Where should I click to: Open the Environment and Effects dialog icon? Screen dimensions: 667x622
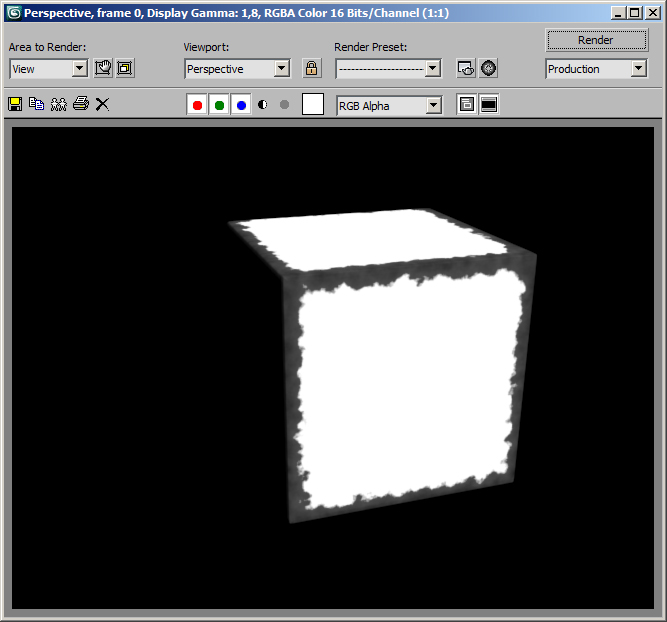pos(488,68)
